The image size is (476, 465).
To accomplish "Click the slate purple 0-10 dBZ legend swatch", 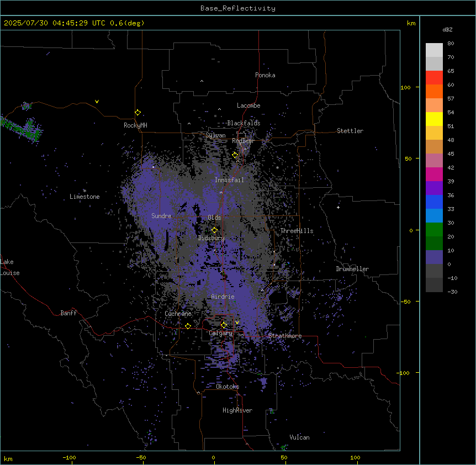I will click(x=434, y=257).
